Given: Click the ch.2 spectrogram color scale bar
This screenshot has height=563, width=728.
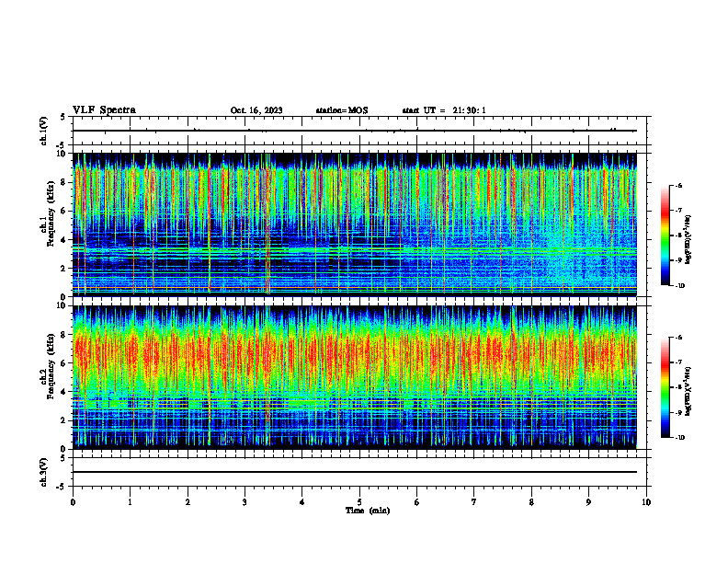Looking at the screenshot, I should coord(665,387).
